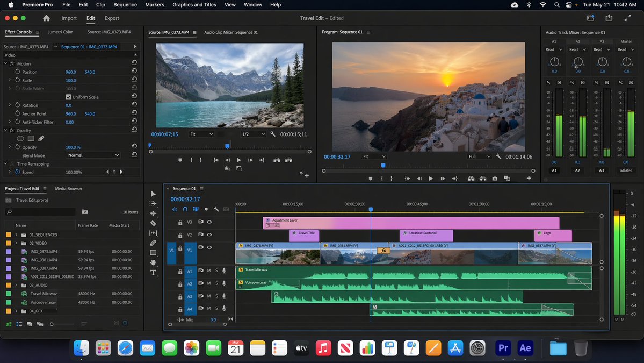The width and height of the screenshot is (644, 363).
Task: Mute audio track A1
Action: tap(208, 272)
